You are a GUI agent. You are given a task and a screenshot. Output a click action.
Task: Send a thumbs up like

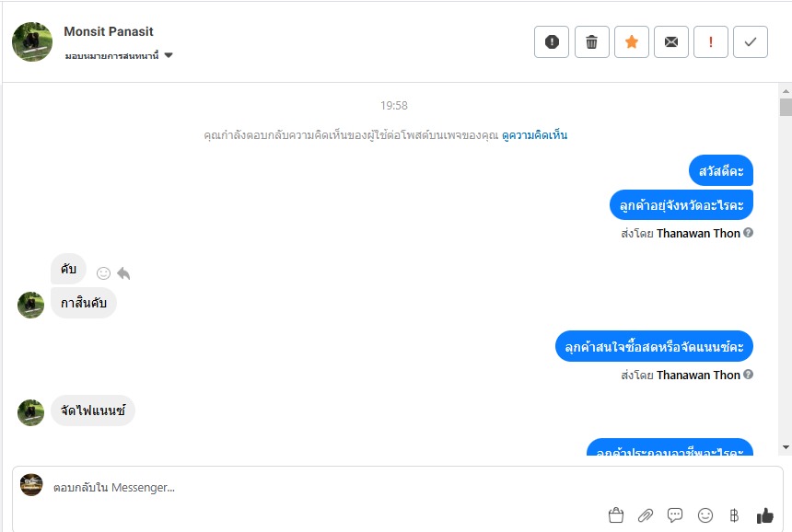click(764, 515)
